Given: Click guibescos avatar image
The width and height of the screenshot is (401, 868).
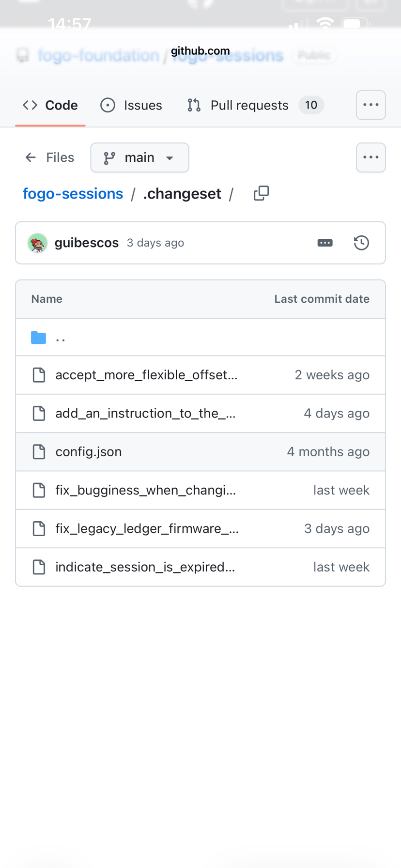Looking at the screenshot, I should [x=38, y=243].
